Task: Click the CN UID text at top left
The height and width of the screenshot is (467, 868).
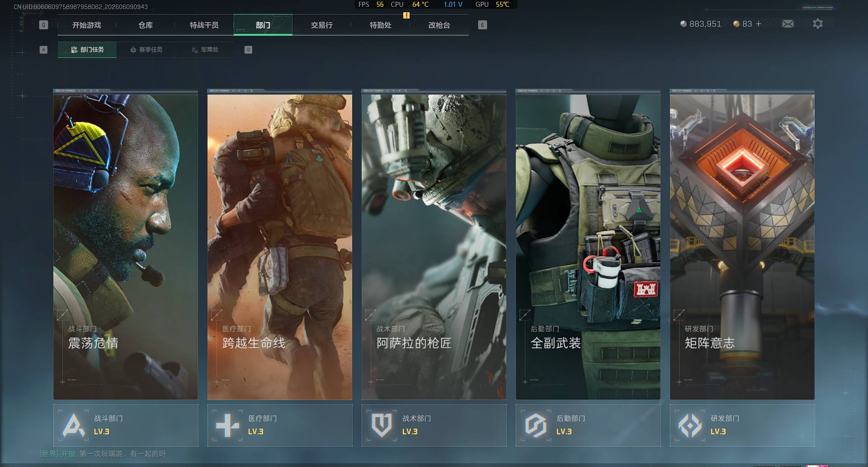Action: [x=80, y=7]
